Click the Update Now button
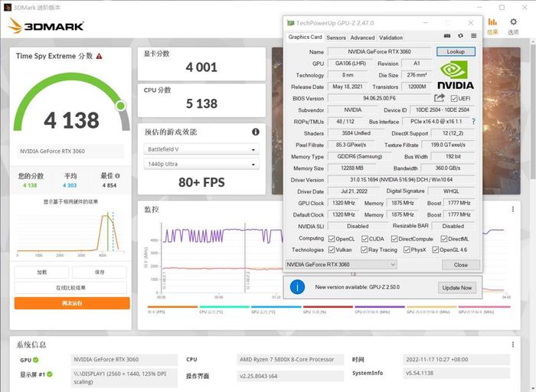This screenshot has width=536, height=392. (457, 288)
